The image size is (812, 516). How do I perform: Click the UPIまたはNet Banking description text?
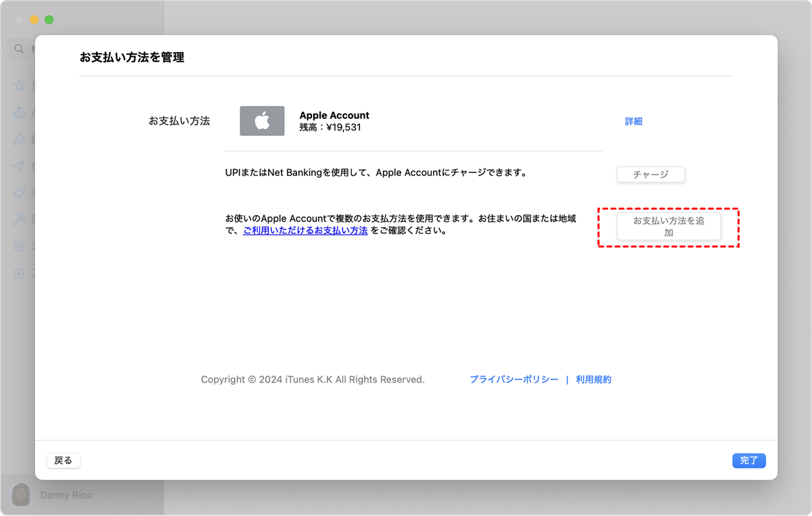click(x=376, y=172)
